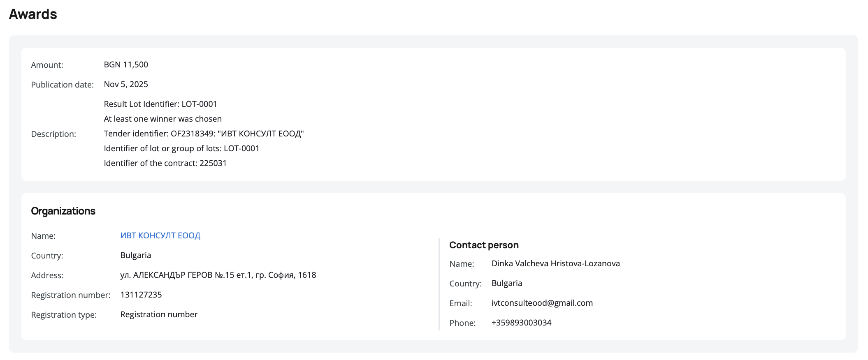Image resolution: width=868 pixels, height=360 pixels.
Task: Click the Result Lot Identifier LOT-0001 line
Action: pyautogui.click(x=160, y=104)
